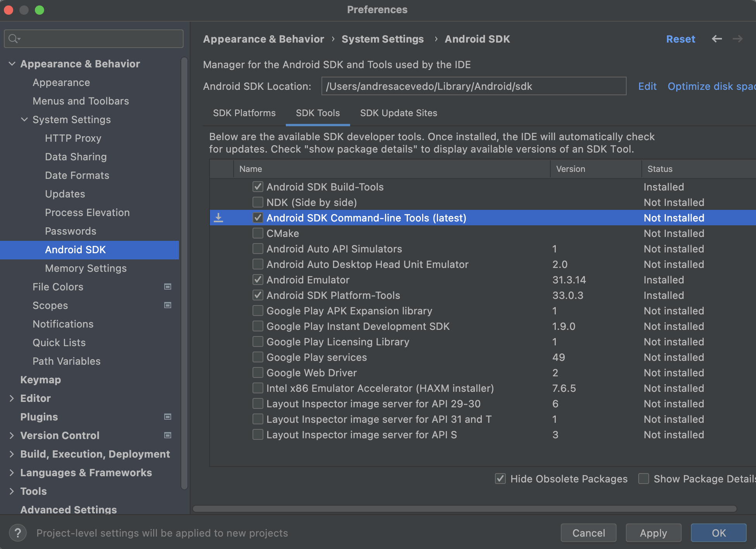Screen dimensions: 756x549
Task: Click the horizontal scrollbar below the table
Action: pos(465,508)
